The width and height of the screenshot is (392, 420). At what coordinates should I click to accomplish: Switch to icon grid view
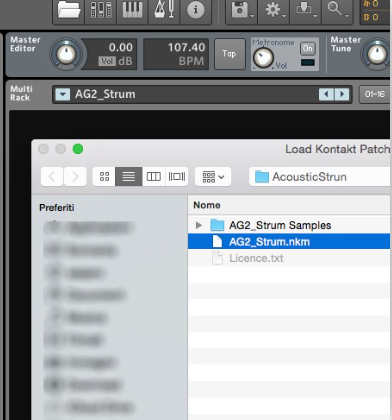104,176
